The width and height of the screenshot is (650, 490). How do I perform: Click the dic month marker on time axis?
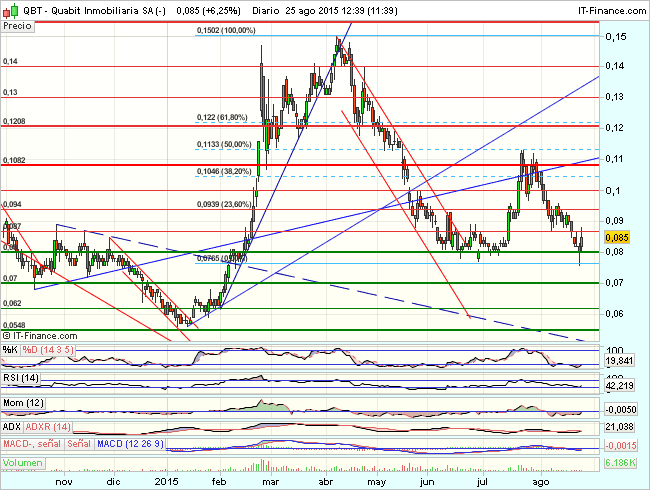pyautogui.click(x=113, y=482)
